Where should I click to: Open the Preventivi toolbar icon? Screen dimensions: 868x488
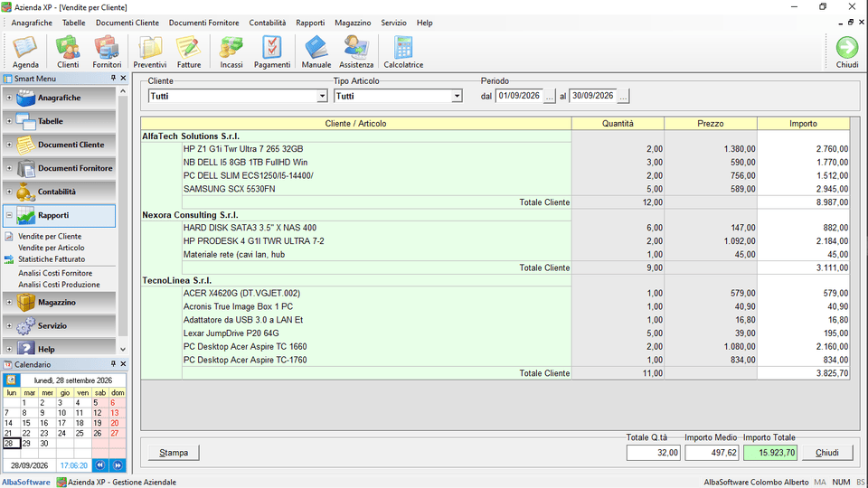[149, 52]
